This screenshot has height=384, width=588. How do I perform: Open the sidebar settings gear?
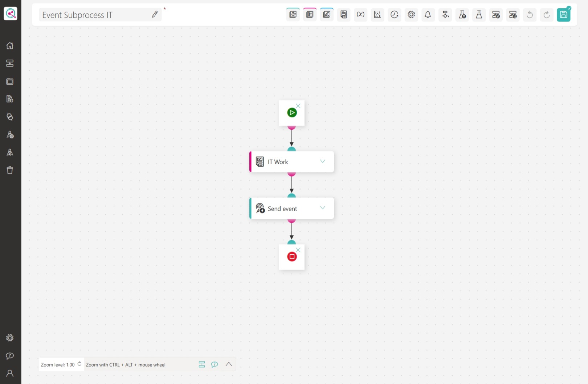(x=10, y=338)
